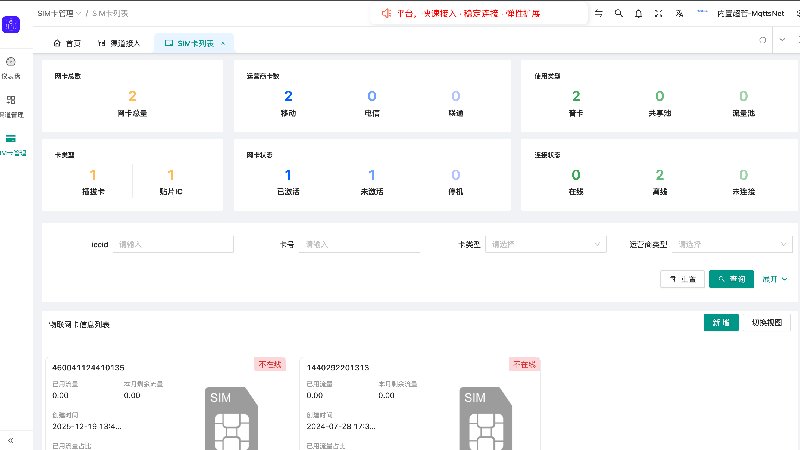Click the 物联网卡信息列表 heading
The image size is (800, 450).
[79, 324]
